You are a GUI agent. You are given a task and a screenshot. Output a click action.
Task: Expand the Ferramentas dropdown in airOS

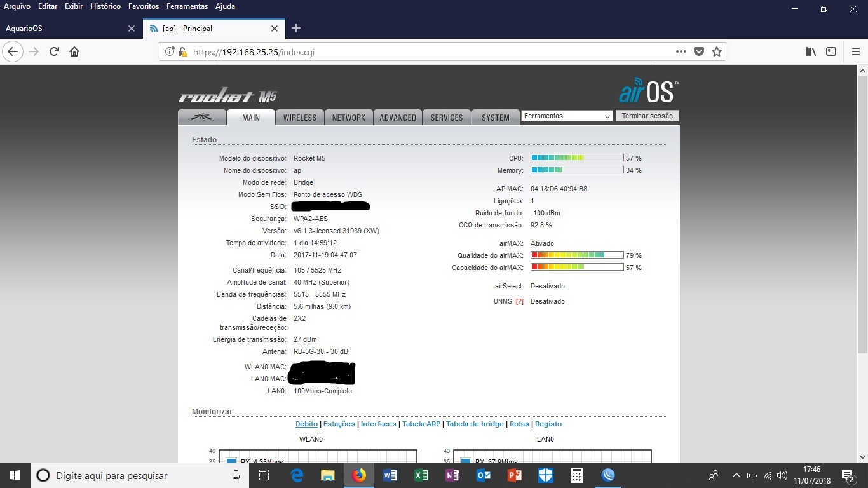567,116
